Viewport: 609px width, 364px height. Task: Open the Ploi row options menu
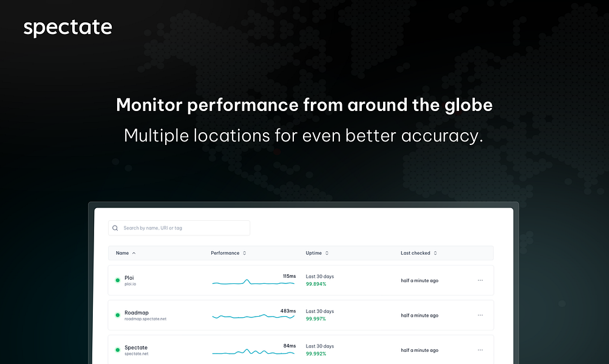[x=480, y=280]
